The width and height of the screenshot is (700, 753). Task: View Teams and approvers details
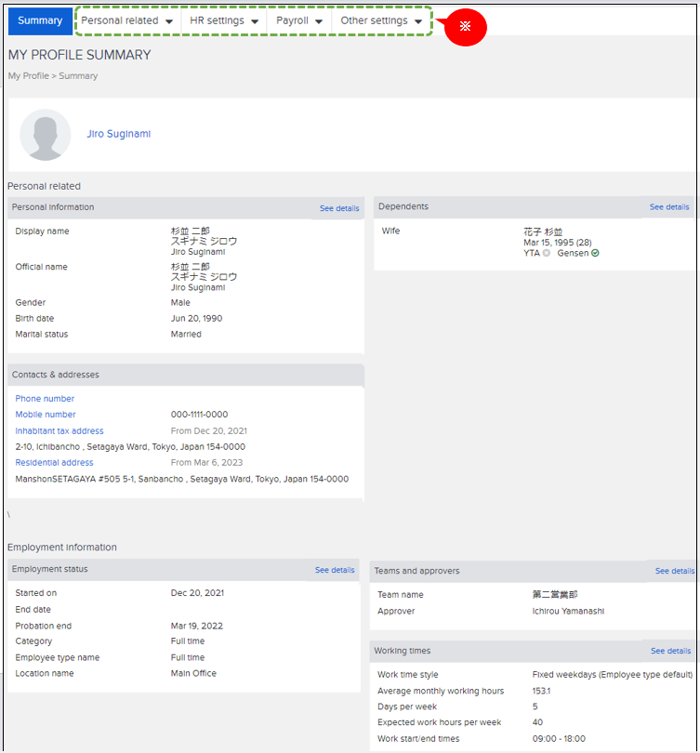click(x=674, y=571)
